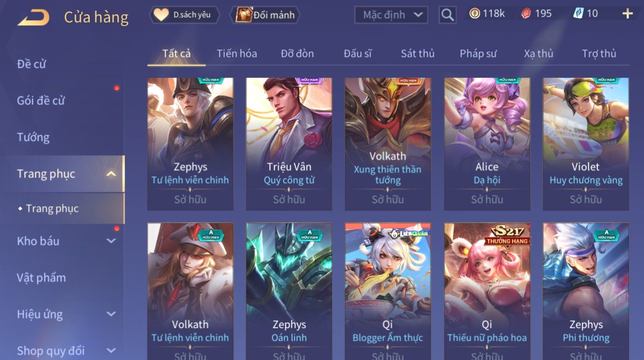This screenshot has height=360, width=644.
Task: Select the Alice Dạ hội skin card
Action: (487, 144)
